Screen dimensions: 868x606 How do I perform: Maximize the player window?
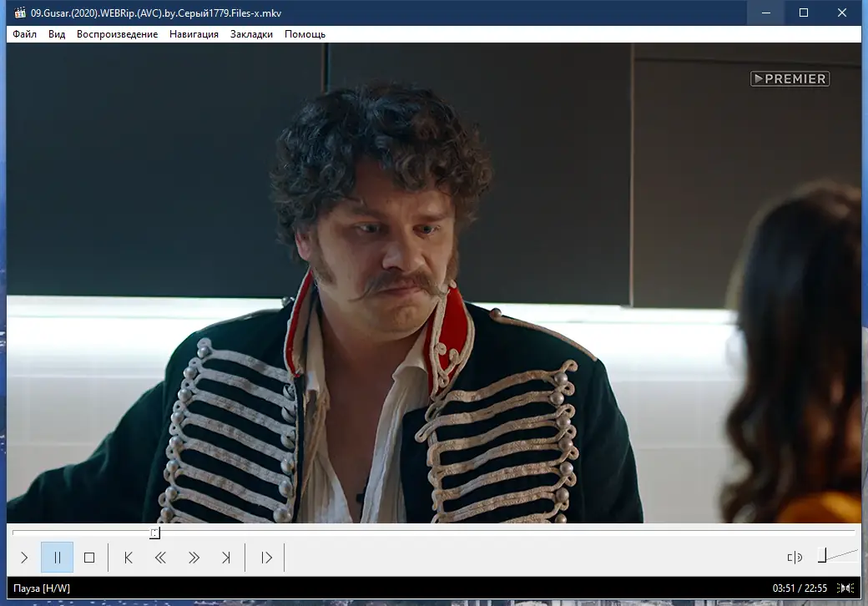(804, 13)
